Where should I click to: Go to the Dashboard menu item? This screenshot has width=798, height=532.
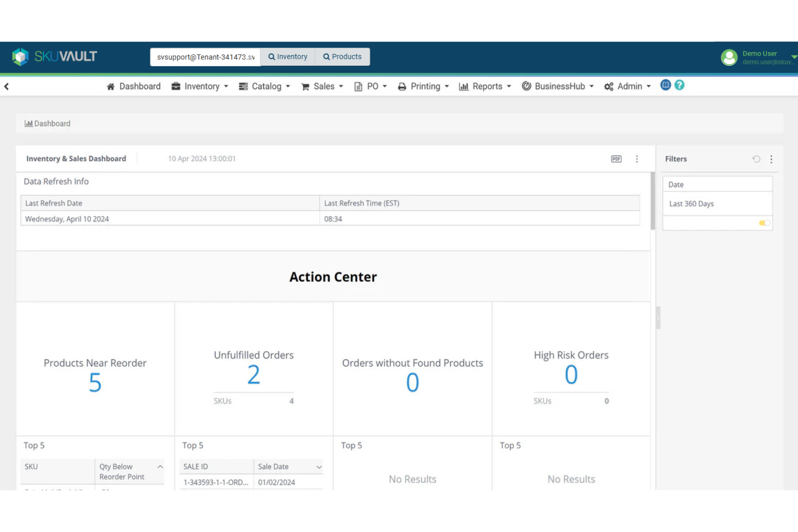[x=133, y=86]
